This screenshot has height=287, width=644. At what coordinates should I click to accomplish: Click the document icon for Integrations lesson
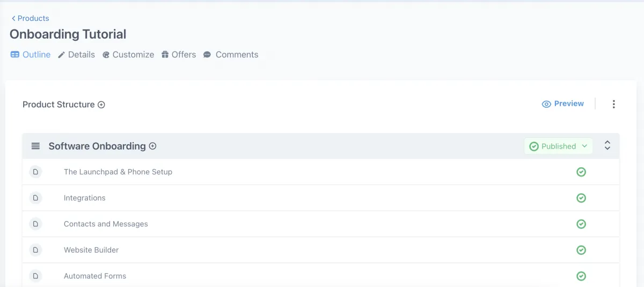[x=35, y=198]
